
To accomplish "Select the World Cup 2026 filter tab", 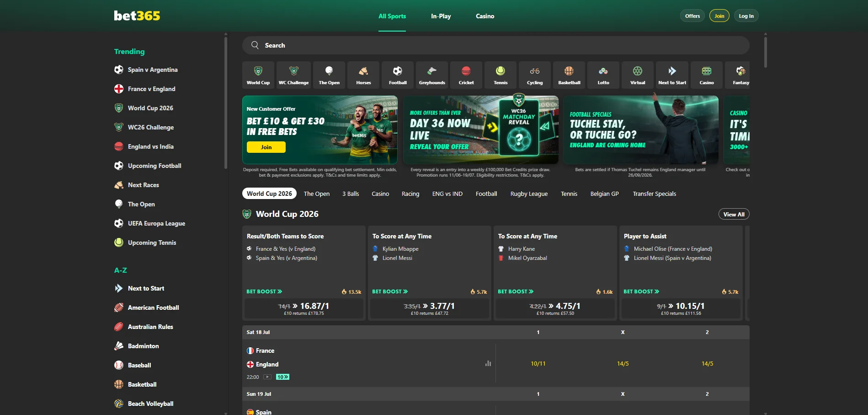I will tap(269, 194).
